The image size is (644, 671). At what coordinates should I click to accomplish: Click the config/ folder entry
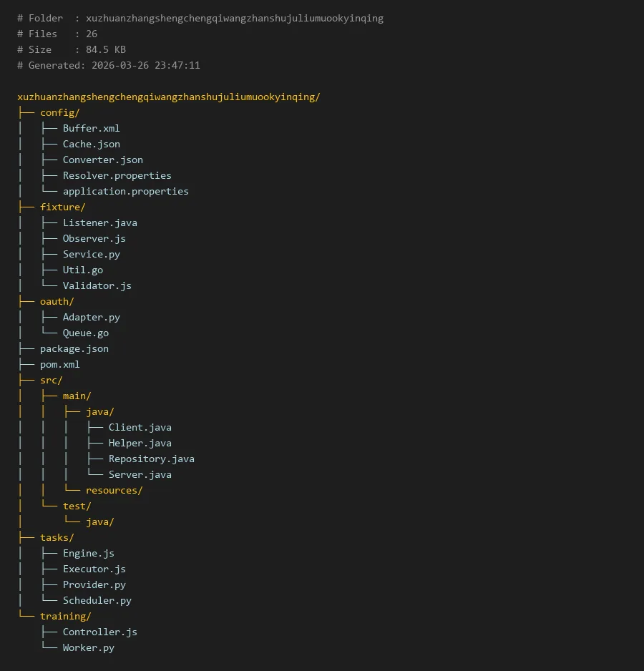point(59,112)
